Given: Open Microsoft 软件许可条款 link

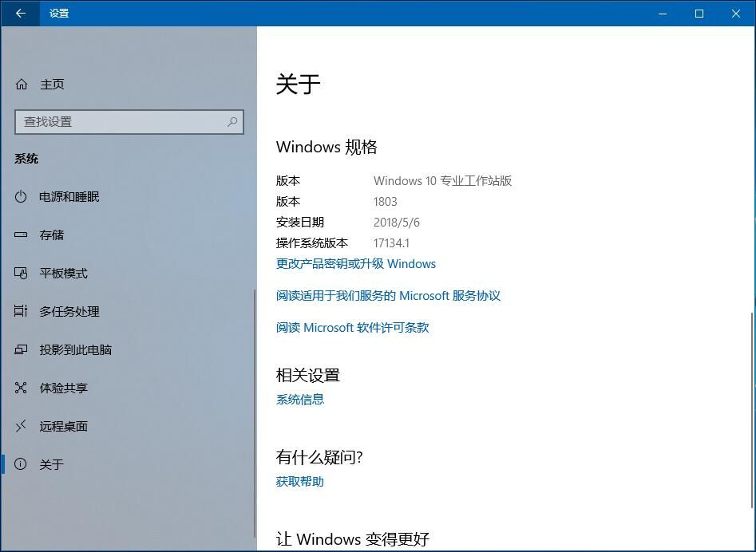Looking at the screenshot, I should 352,328.
